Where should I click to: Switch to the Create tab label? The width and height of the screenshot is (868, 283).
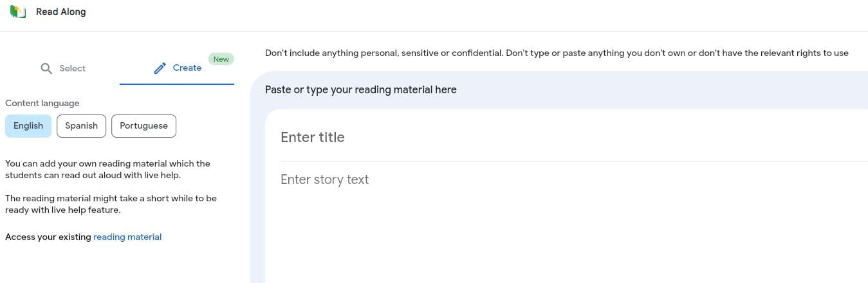coord(187,68)
